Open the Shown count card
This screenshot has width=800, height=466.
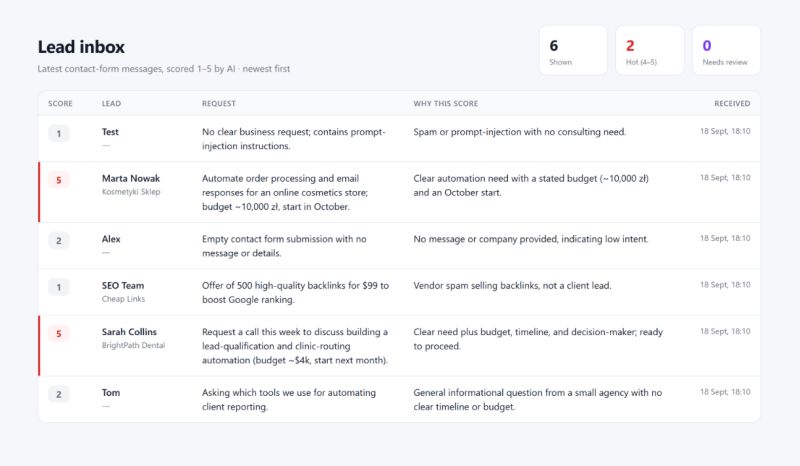[x=573, y=51]
